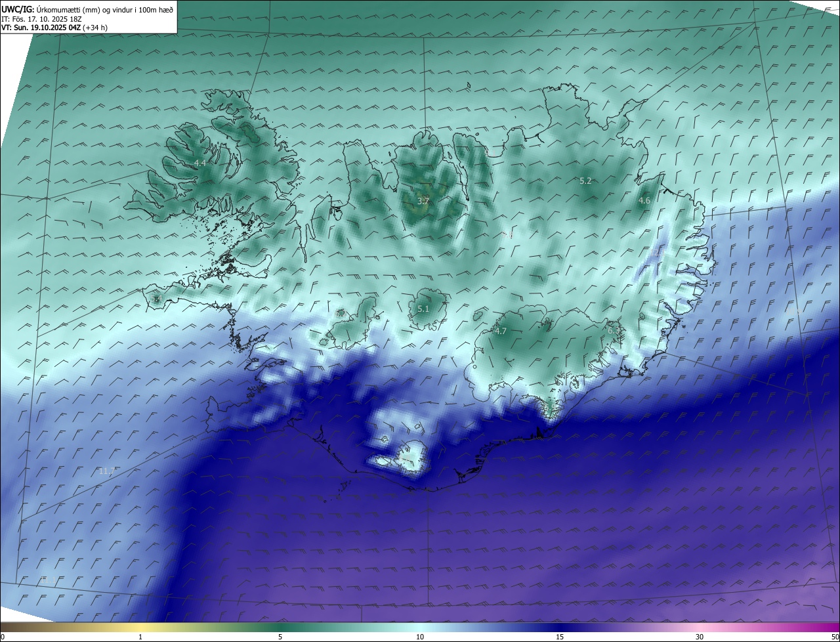Click the 4.6 value in east Iceland
The height and width of the screenshot is (642, 840).
644,200
